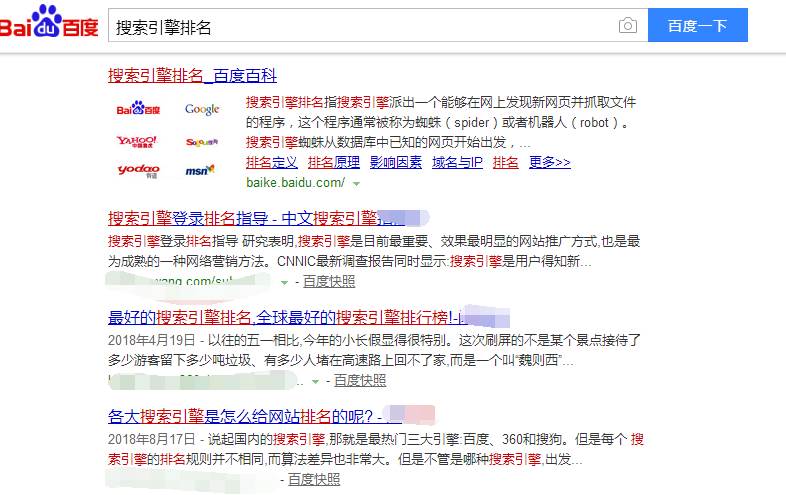Screen dimensions: 786x495
Task: Open the 域名与IP sublink
Action: point(457,162)
